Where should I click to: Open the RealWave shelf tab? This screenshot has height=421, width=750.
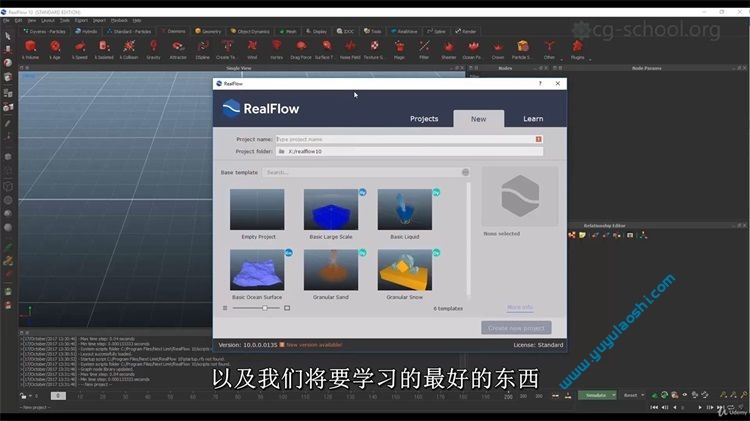coord(404,32)
